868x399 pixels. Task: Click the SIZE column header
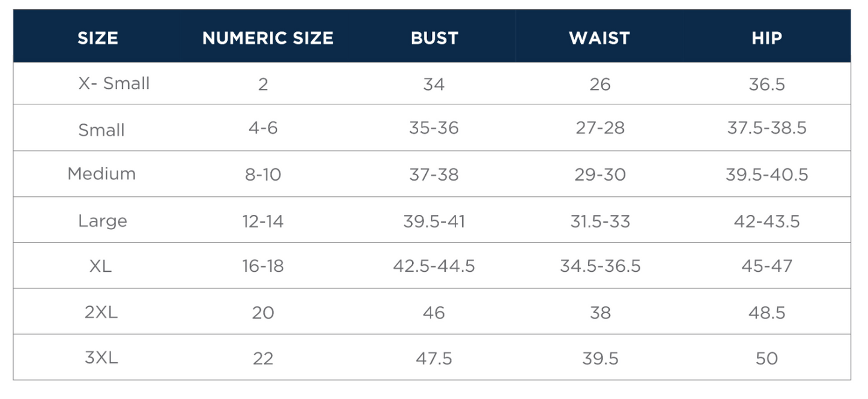(97, 38)
